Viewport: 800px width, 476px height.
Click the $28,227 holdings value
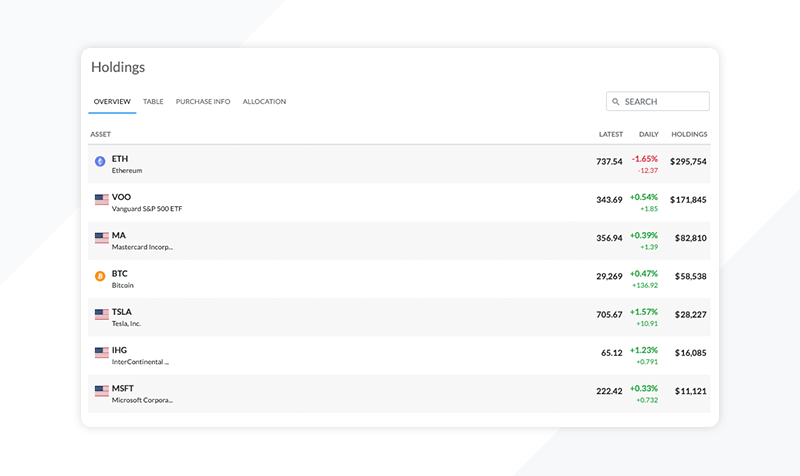(x=691, y=315)
